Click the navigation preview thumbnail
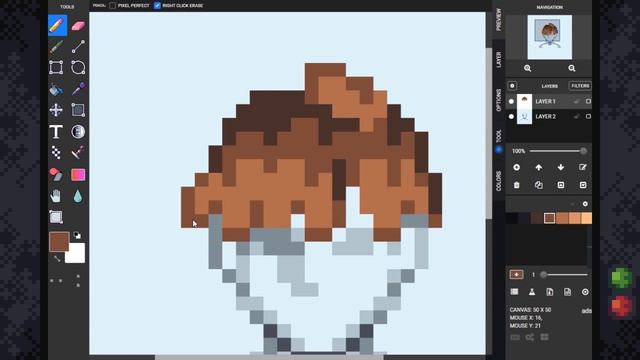This screenshot has width=640, height=360. coord(549,37)
